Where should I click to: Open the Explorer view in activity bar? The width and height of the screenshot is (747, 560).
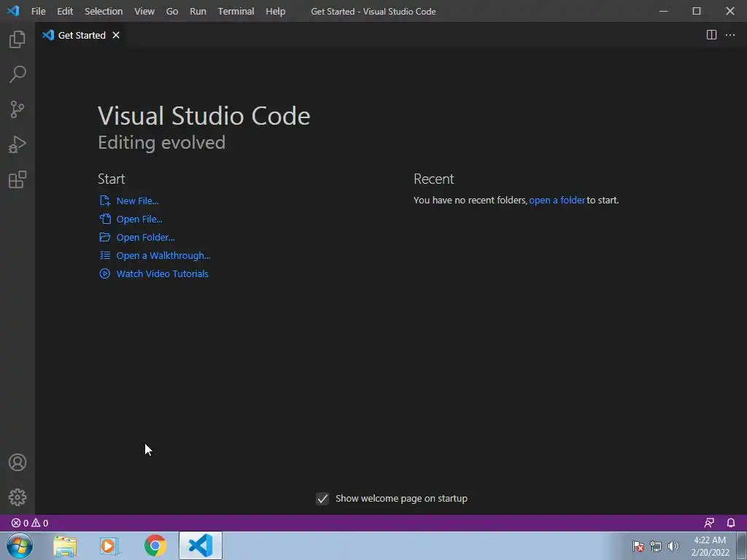(x=18, y=39)
